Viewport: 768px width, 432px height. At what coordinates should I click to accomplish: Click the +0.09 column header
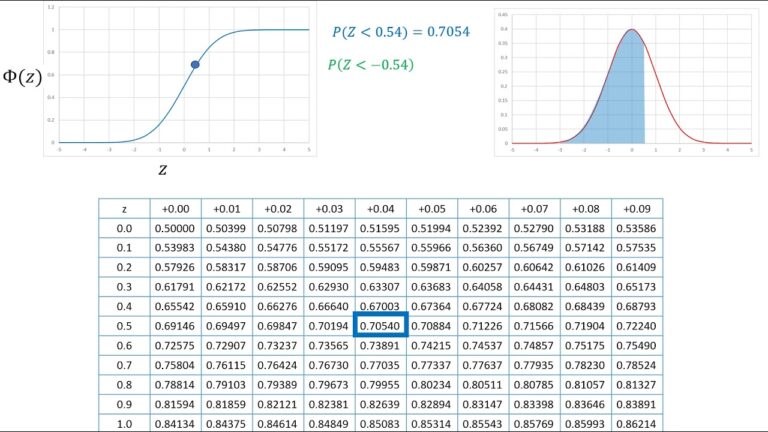tap(637, 209)
